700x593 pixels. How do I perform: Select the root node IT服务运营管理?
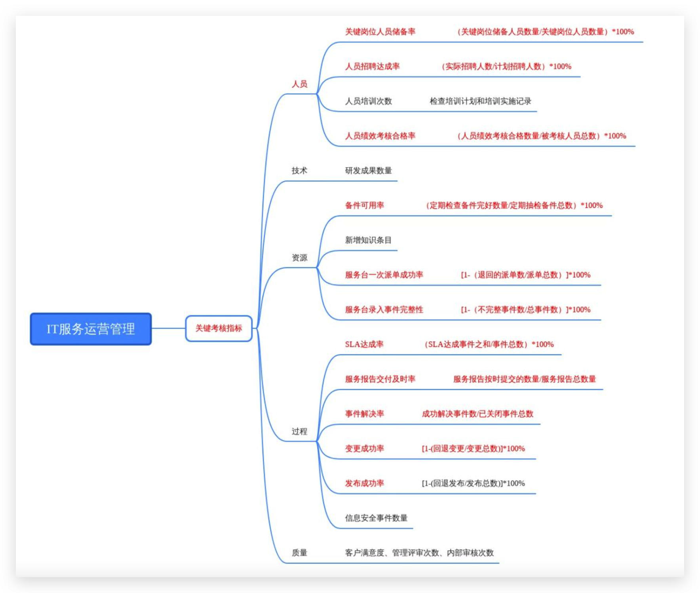coord(91,329)
